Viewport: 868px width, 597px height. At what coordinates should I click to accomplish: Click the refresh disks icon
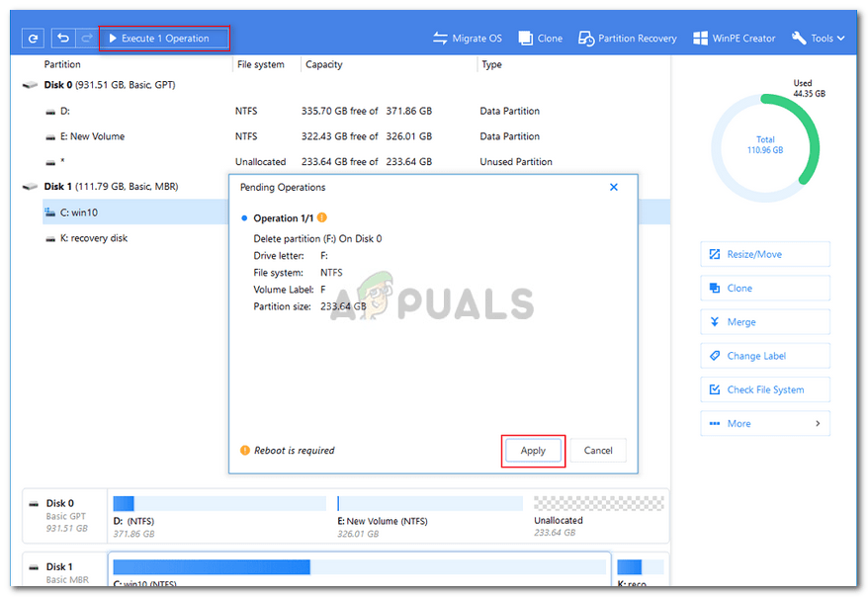pyautogui.click(x=33, y=38)
